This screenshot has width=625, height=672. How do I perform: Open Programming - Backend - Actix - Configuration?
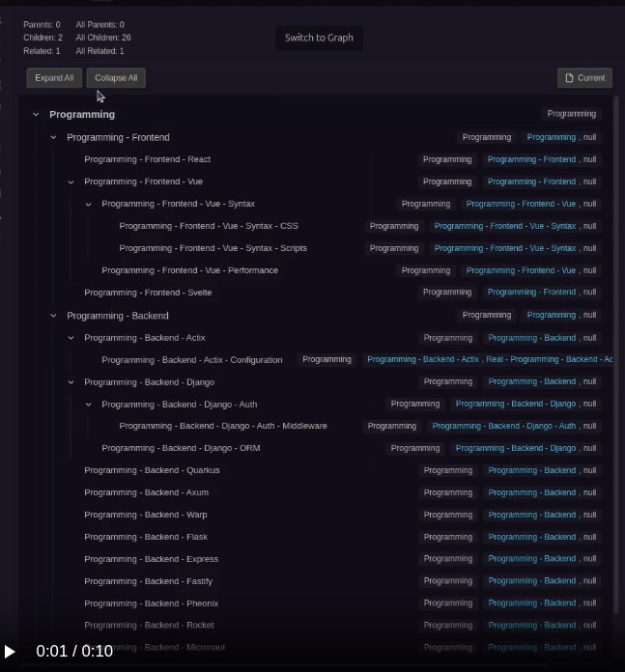(192, 360)
